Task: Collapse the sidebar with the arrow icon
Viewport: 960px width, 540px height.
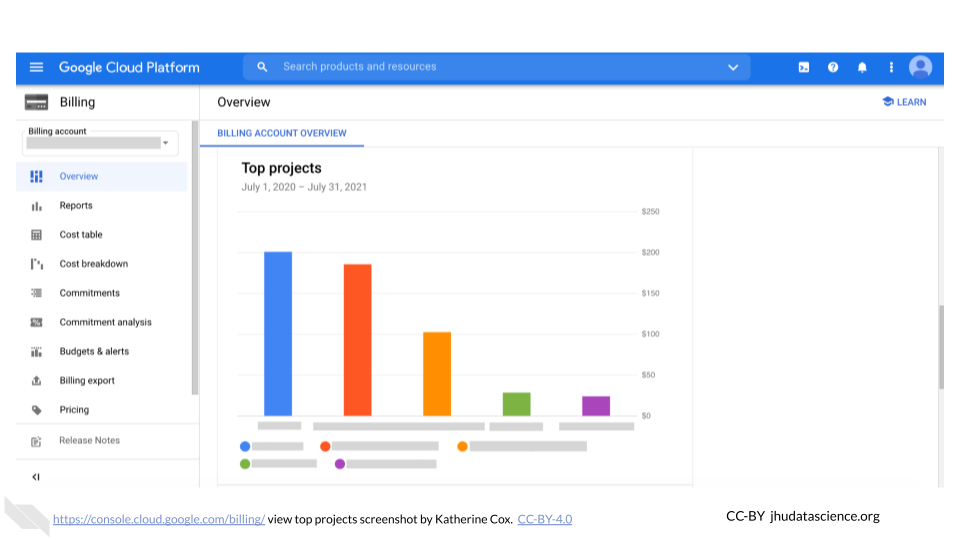Action: point(36,477)
